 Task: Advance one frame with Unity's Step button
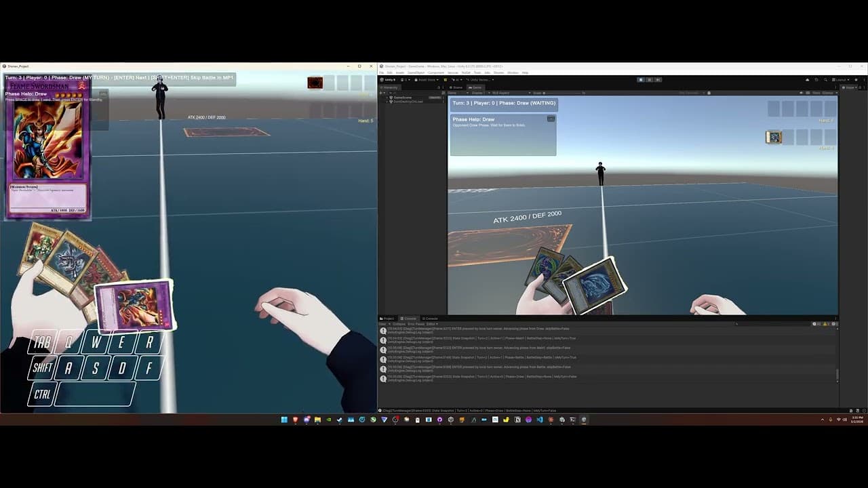(x=657, y=79)
